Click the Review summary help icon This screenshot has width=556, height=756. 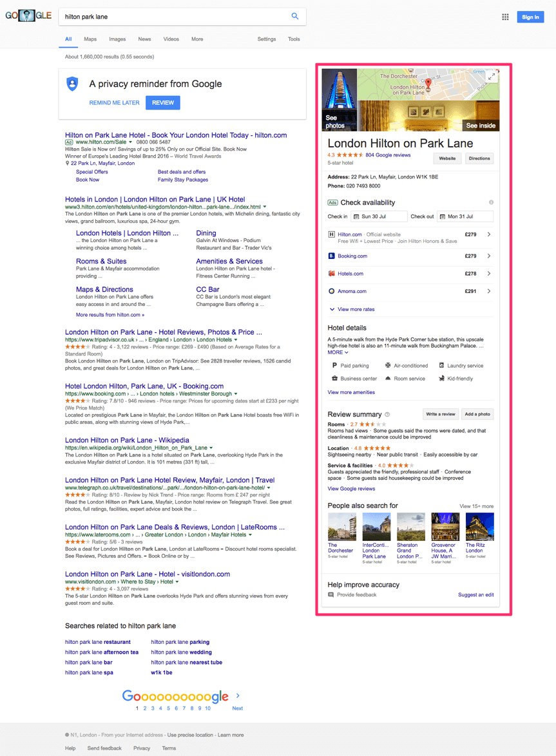point(387,414)
